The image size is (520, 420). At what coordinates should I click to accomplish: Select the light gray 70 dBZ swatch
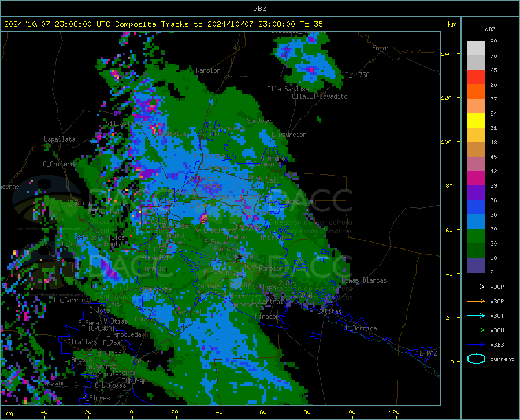[x=476, y=49]
